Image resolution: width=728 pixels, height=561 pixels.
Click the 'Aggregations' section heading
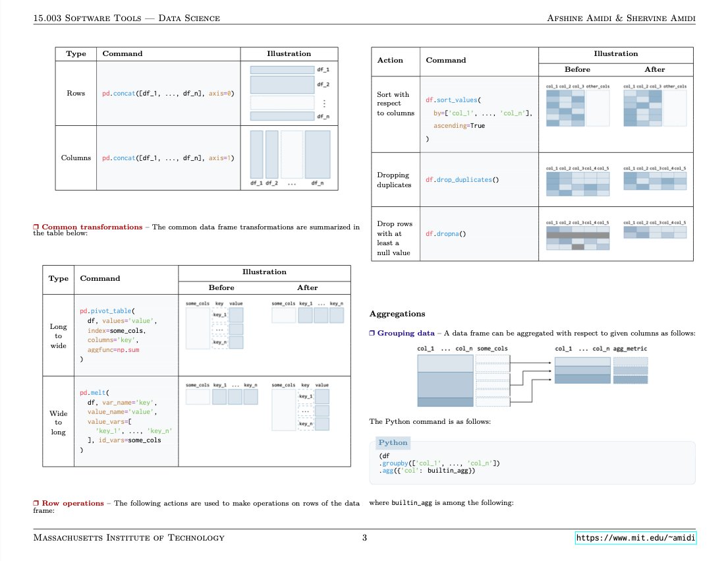point(397,314)
